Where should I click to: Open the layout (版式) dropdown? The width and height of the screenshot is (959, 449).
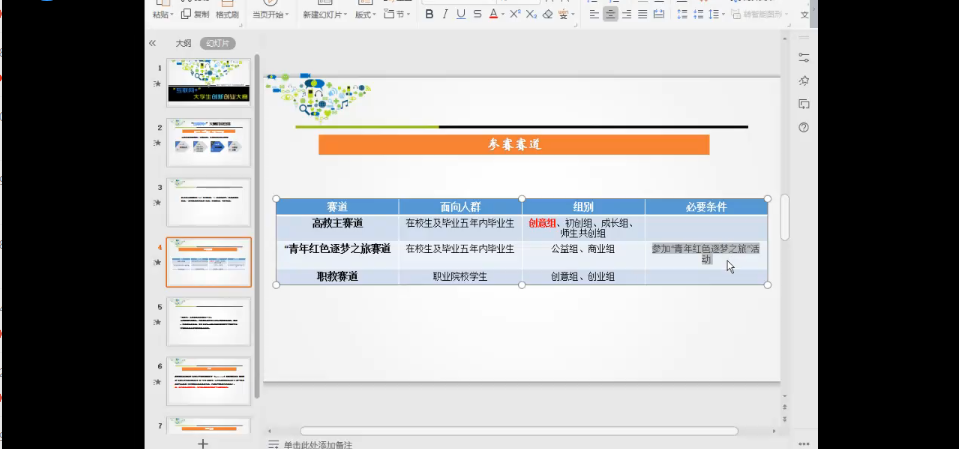point(366,14)
